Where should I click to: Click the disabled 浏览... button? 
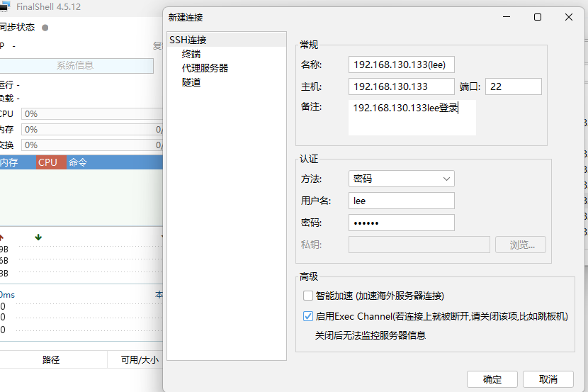(521, 245)
